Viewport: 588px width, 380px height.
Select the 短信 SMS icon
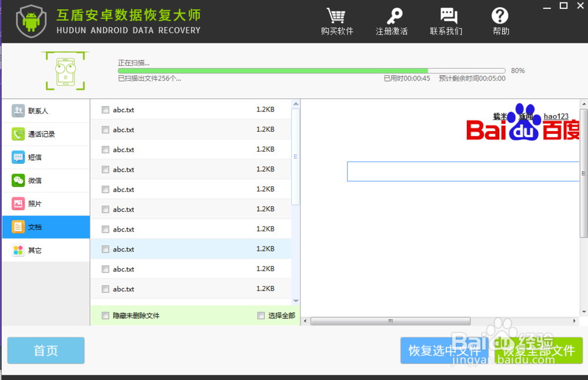coord(18,157)
